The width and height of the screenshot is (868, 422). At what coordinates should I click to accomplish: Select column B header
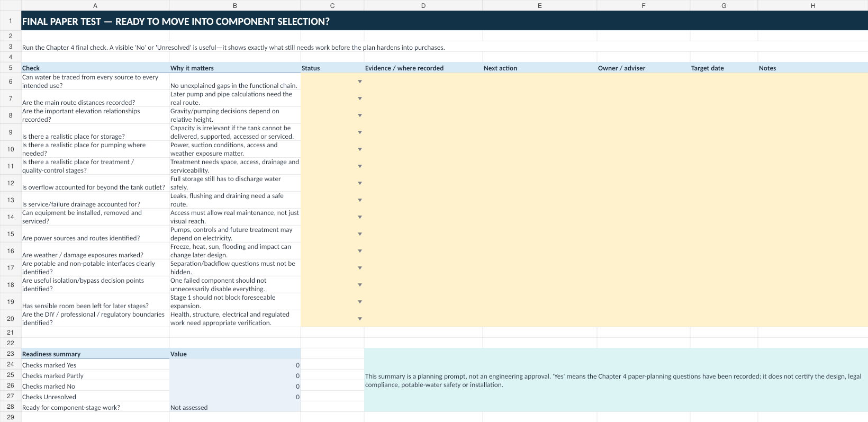tap(235, 5)
